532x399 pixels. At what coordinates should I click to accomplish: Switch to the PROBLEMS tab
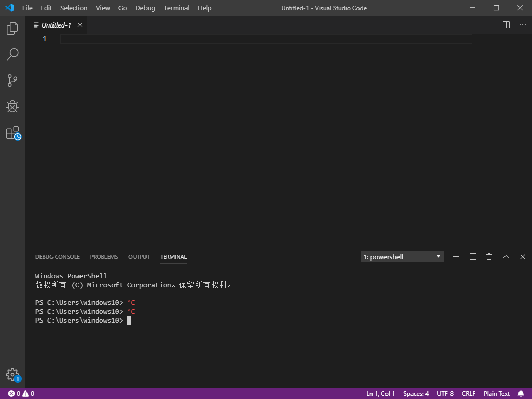(x=104, y=256)
